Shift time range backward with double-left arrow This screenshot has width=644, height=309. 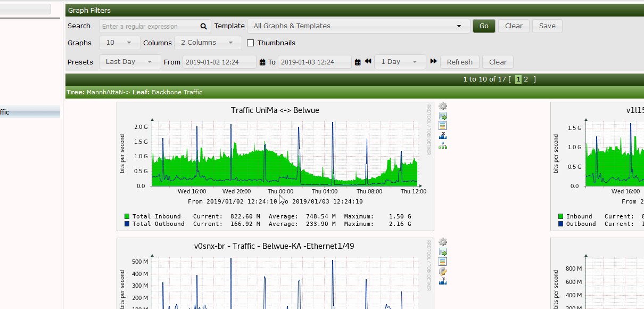point(368,62)
